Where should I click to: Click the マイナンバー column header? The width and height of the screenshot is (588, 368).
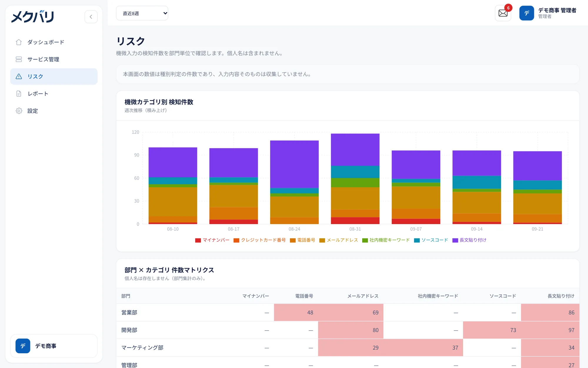(x=255, y=296)
